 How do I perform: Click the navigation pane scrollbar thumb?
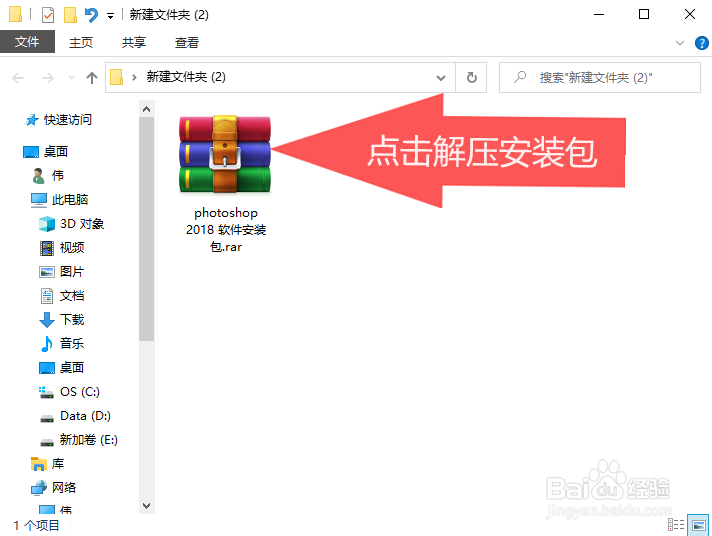[146, 229]
